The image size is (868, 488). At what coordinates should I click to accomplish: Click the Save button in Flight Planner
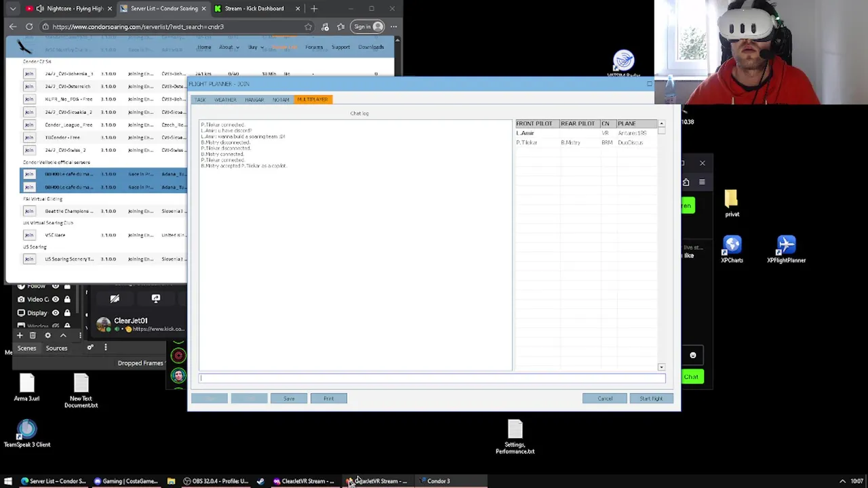coord(289,399)
